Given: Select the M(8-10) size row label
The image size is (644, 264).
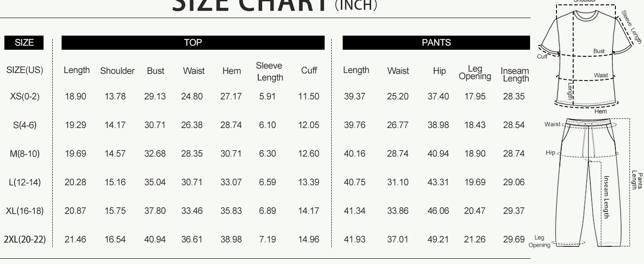Looking at the screenshot, I should [x=25, y=154].
